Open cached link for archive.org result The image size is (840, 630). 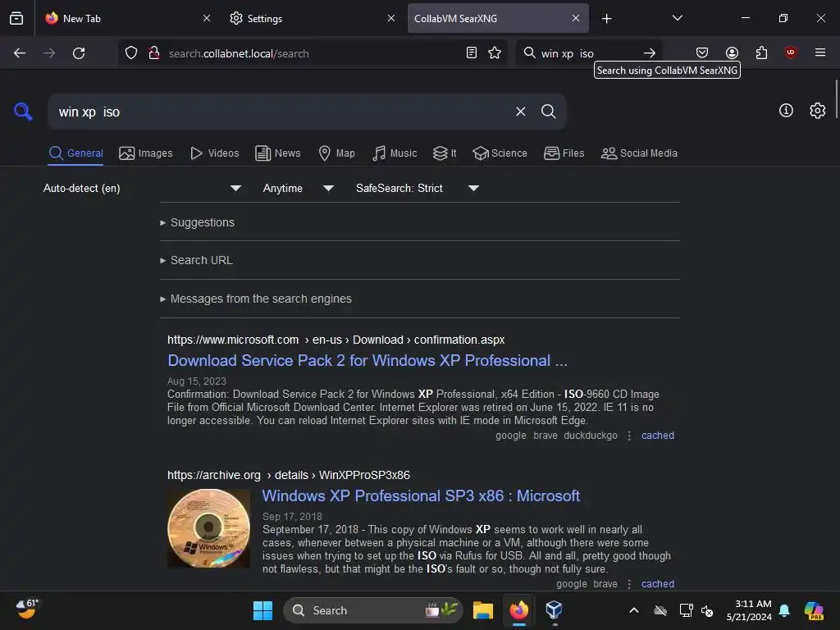(658, 584)
